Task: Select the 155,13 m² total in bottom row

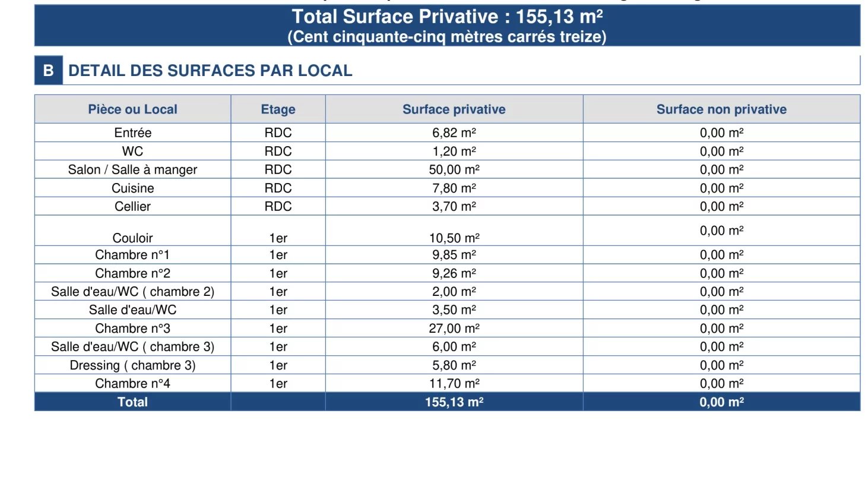Action: point(454,402)
